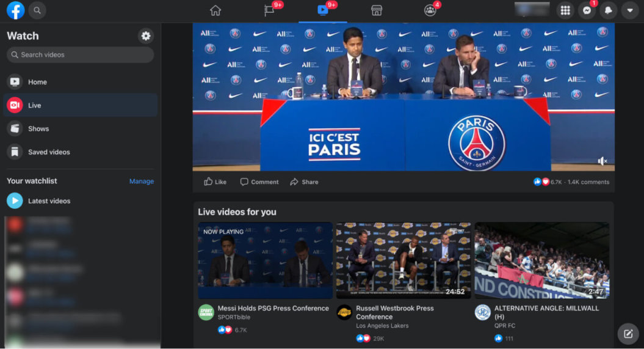Open Russell Westbrook press conference thumbnail
Image resolution: width=644 pixels, height=349 pixels.
[403, 260]
